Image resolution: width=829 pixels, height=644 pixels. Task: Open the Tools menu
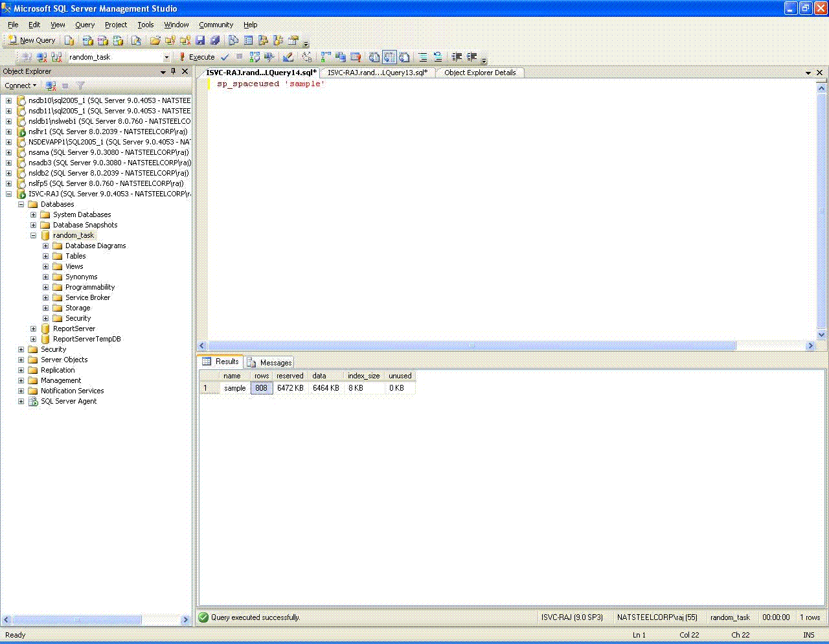click(146, 25)
